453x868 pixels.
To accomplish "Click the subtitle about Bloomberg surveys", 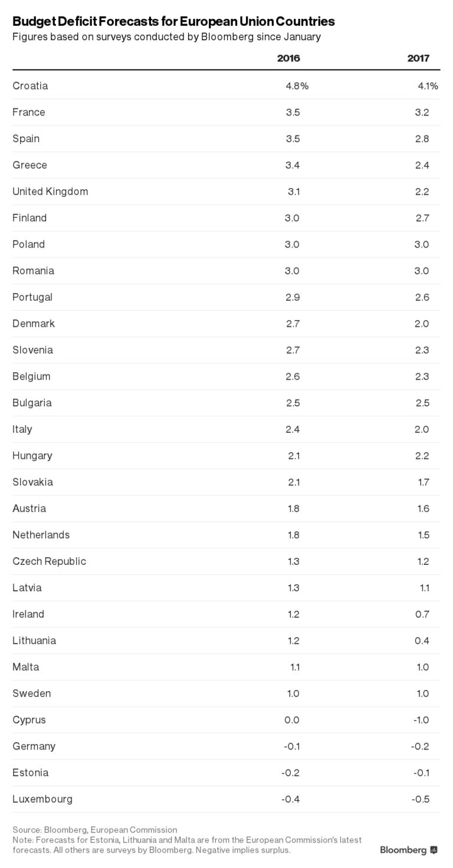I will click(x=166, y=37).
